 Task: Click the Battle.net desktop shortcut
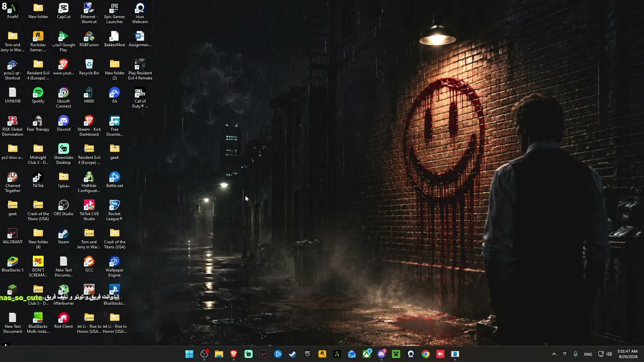click(x=115, y=180)
